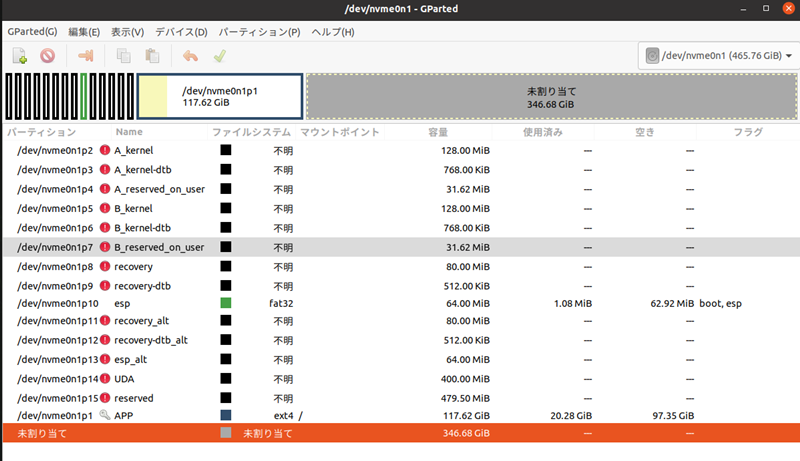This screenshot has height=461, width=800.
Task: Select /dev/nvme0n1p4 partition row
Action: [x=401, y=189]
